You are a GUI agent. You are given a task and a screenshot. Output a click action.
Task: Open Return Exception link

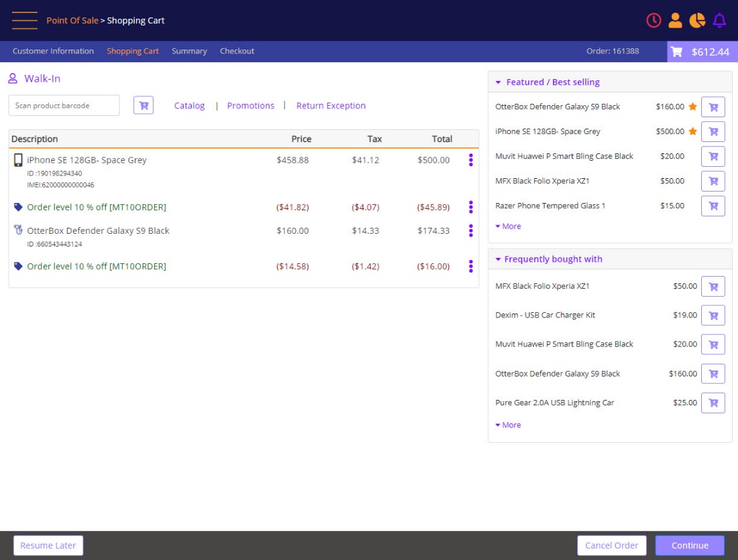[331, 106]
